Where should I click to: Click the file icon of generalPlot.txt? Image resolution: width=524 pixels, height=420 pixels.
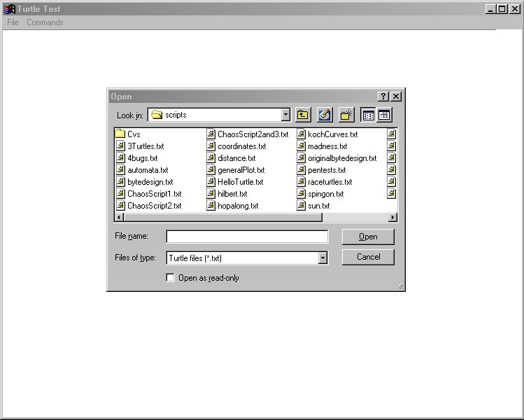pos(211,170)
